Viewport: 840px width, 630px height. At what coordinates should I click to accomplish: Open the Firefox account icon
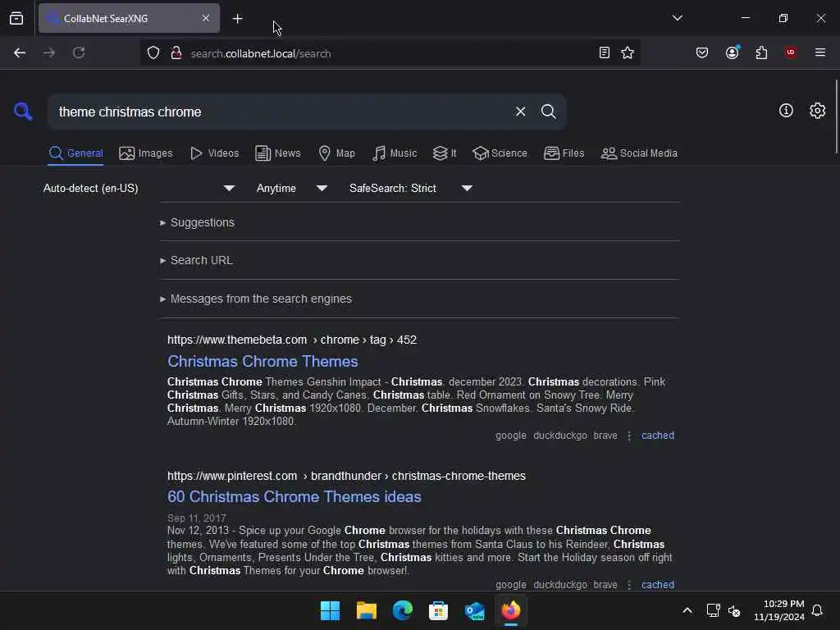(733, 52)
